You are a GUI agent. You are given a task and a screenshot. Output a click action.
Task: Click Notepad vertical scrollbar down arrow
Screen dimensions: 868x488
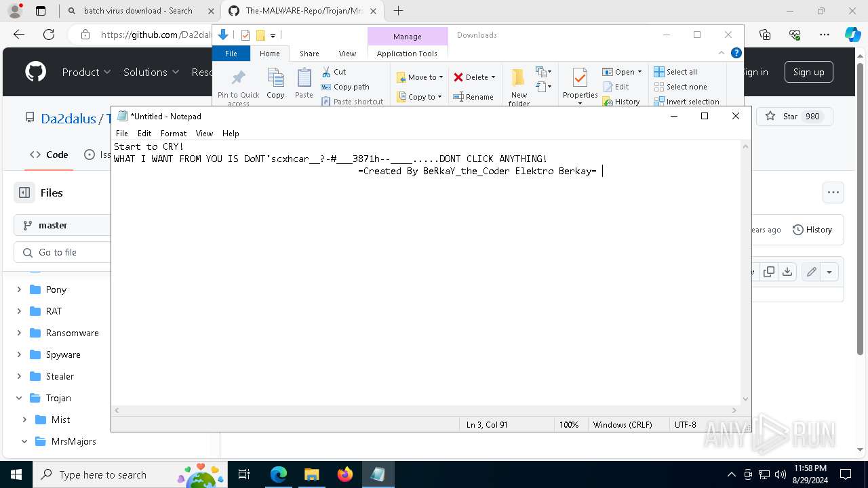(x=746, y=399)
